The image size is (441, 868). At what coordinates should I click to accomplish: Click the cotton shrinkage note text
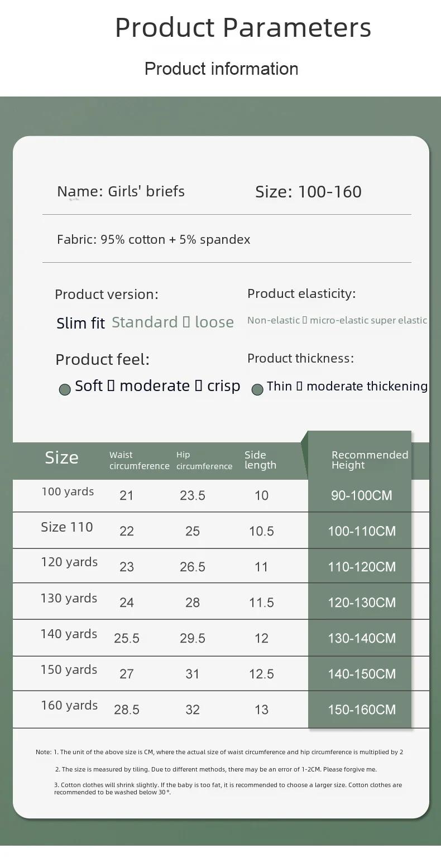(x=228, y=788)
